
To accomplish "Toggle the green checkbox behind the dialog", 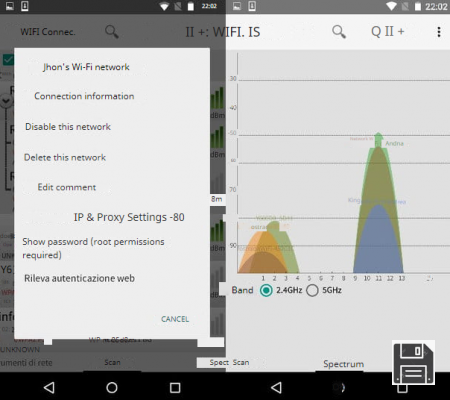I will pos(7,60).
